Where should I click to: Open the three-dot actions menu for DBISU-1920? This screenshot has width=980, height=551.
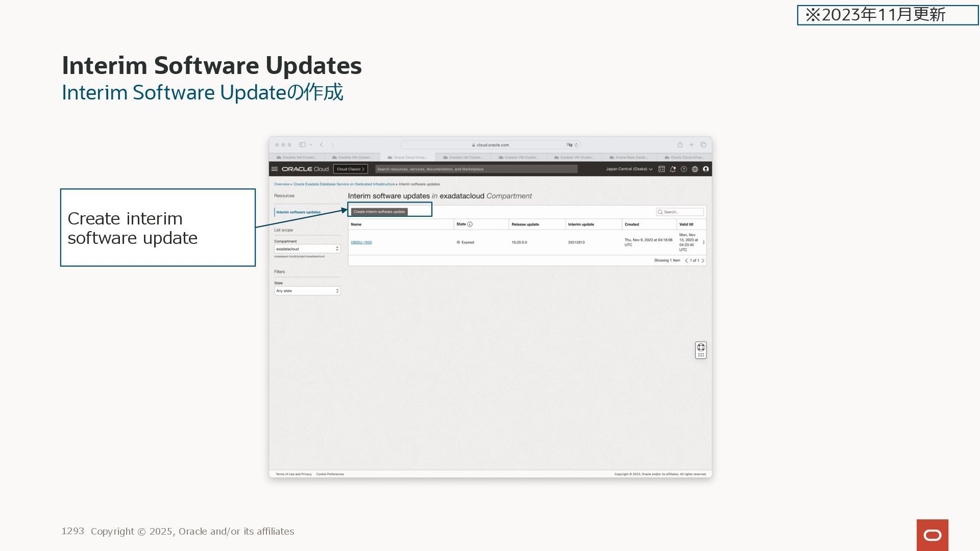point(704,242)
